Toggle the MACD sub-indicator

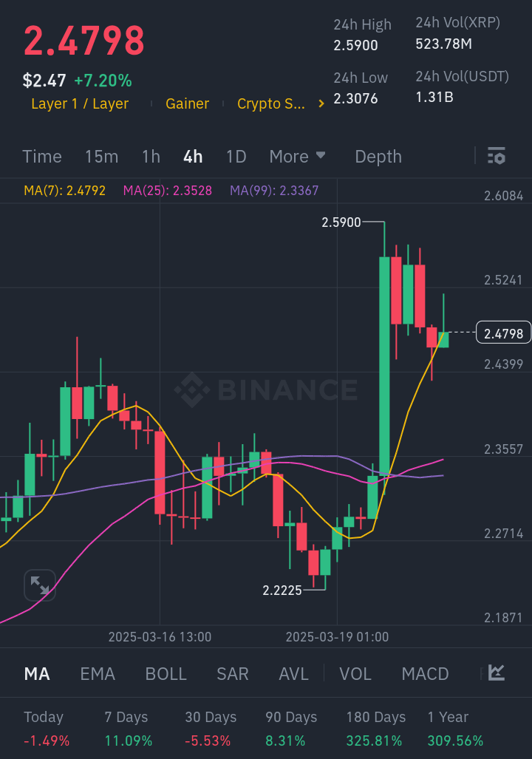tap(425, 674)
